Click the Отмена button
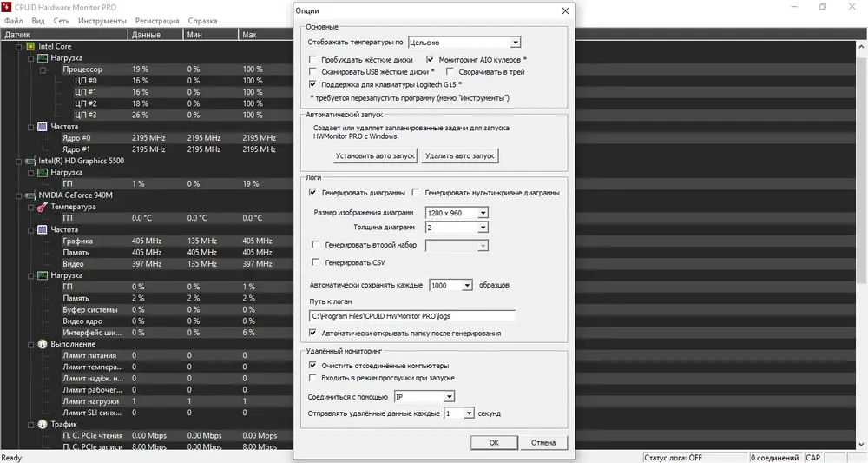 click(x=542, y=442)
